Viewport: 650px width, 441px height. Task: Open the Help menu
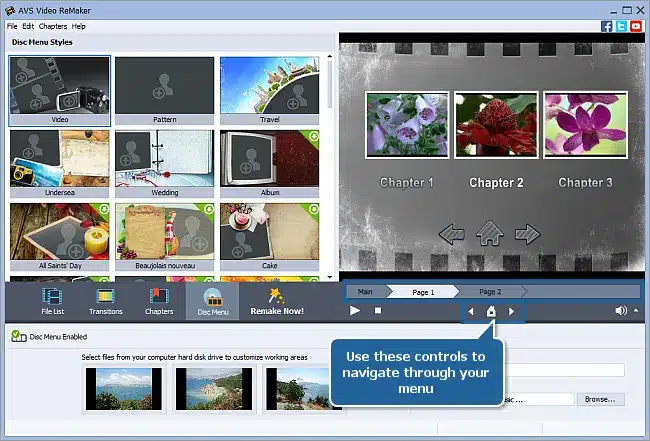[78, 26]
